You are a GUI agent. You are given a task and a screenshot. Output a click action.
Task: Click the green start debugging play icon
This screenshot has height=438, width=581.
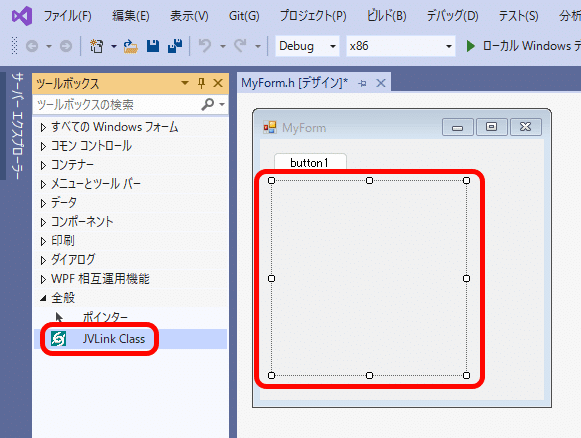tap(471, 46)
